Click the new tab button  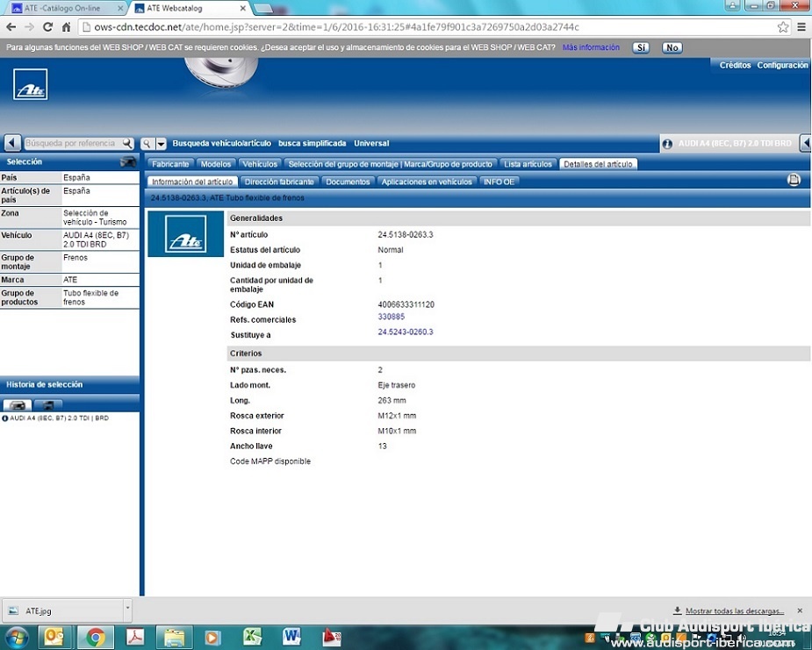click(263, 8)
